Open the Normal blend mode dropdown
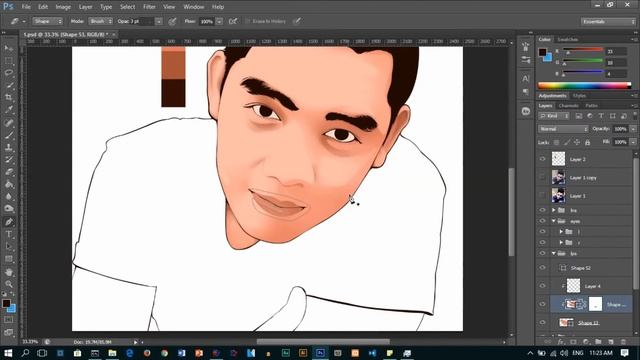The width and height of the screenshot is (640, 360). coord(563,129)
